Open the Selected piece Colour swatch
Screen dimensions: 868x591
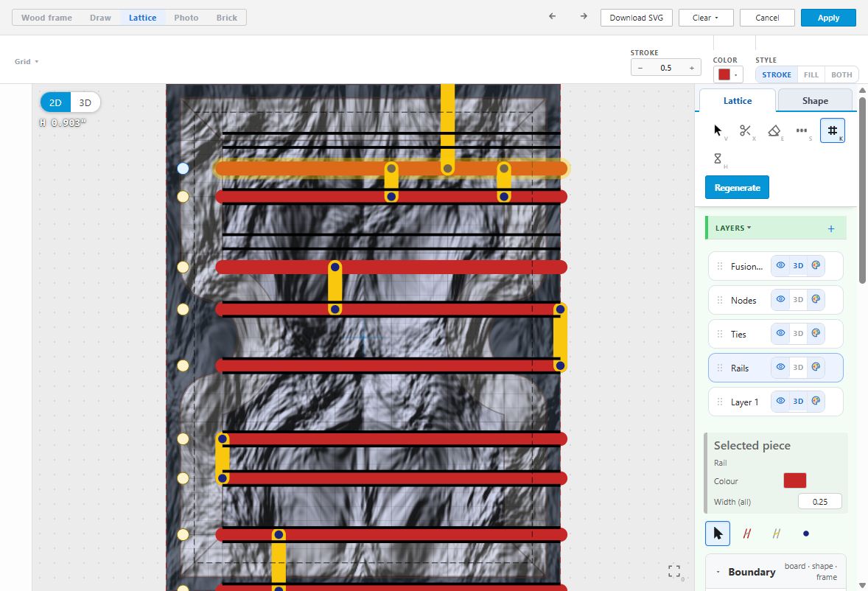[795, 480]
